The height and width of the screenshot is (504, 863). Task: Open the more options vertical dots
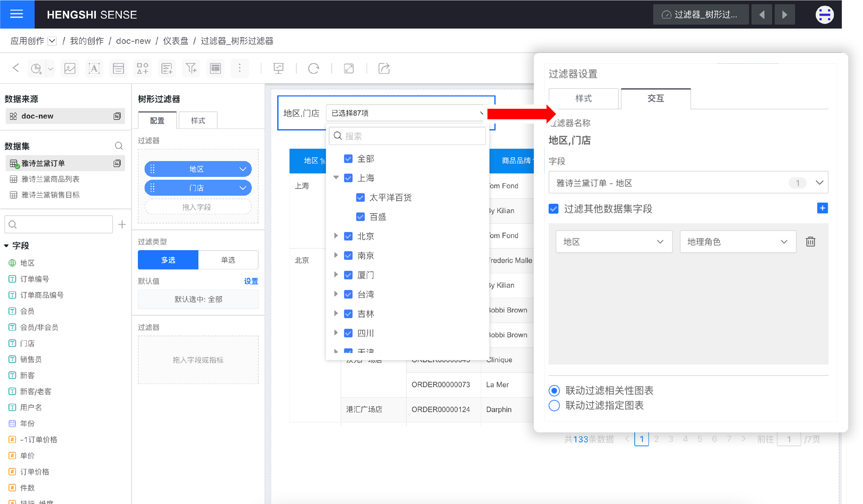[x=240, y=68]
